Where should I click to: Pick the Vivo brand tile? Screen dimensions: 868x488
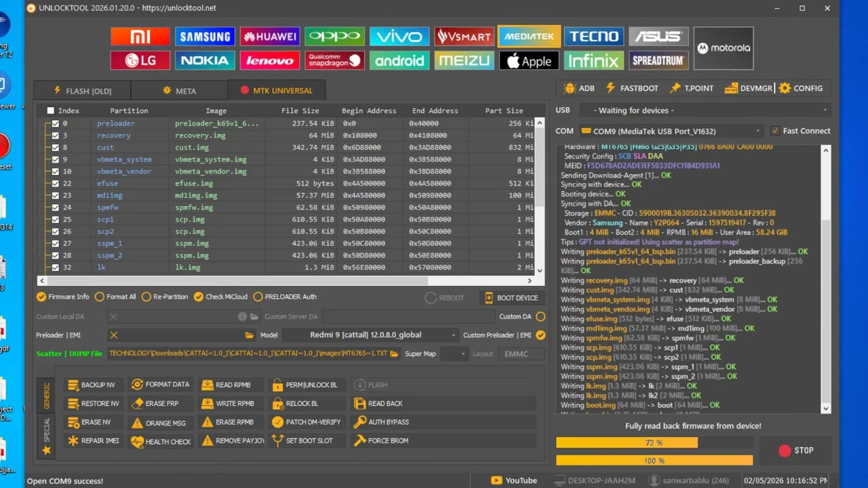pos(399,37)
